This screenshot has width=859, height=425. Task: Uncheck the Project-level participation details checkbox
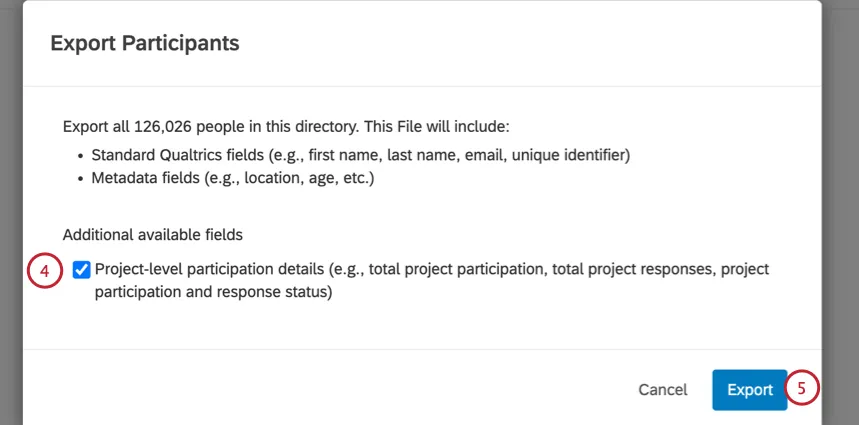tap(82, 269)
